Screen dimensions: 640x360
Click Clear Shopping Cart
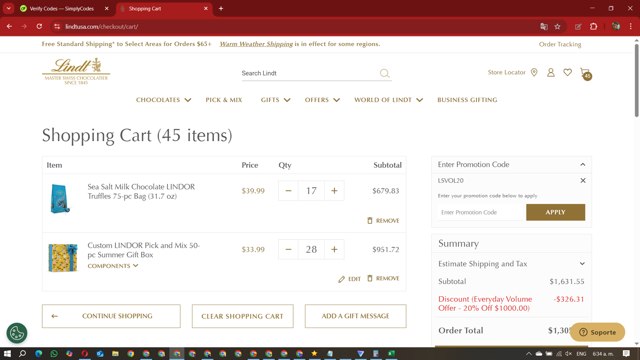tap(242, 316)
